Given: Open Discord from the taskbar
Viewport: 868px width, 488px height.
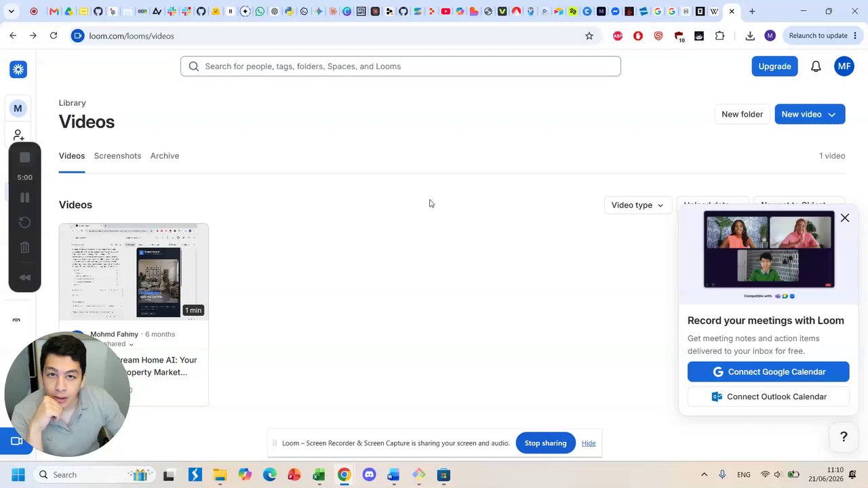Looking at the screenshot, I should pyautogui.click(x=369, y=475).
